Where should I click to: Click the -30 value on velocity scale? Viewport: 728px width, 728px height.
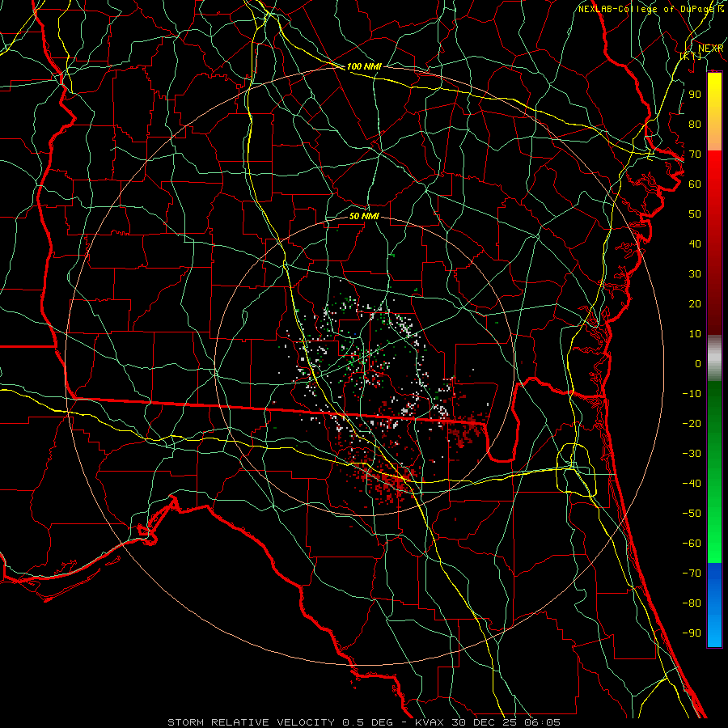[692, 454]
